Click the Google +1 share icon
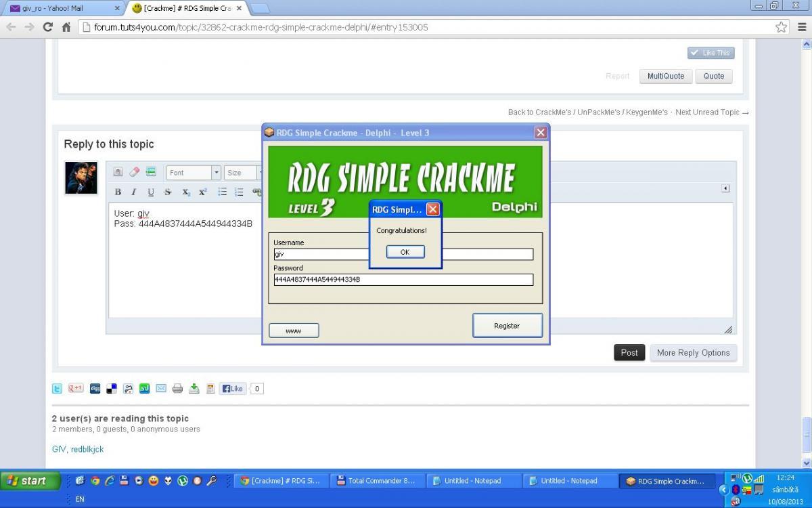The height and width of the screenshot is (508, 812). pos(76,389)
